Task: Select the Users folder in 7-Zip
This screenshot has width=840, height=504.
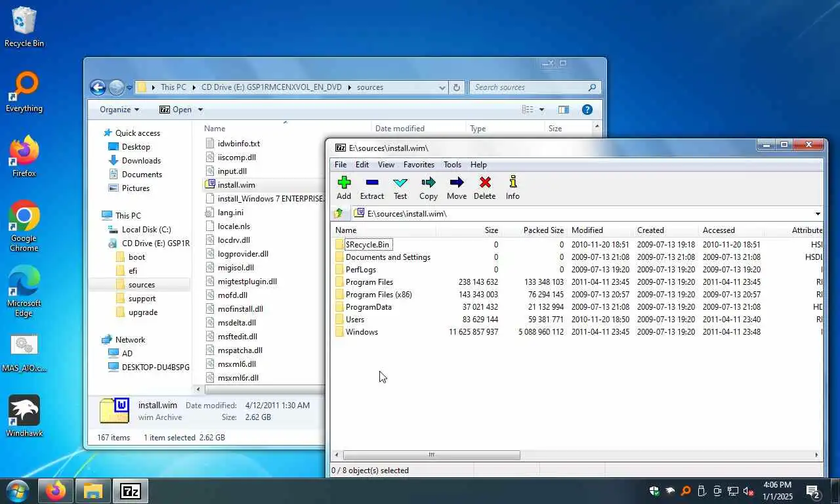Action: (x=355, y=320)
